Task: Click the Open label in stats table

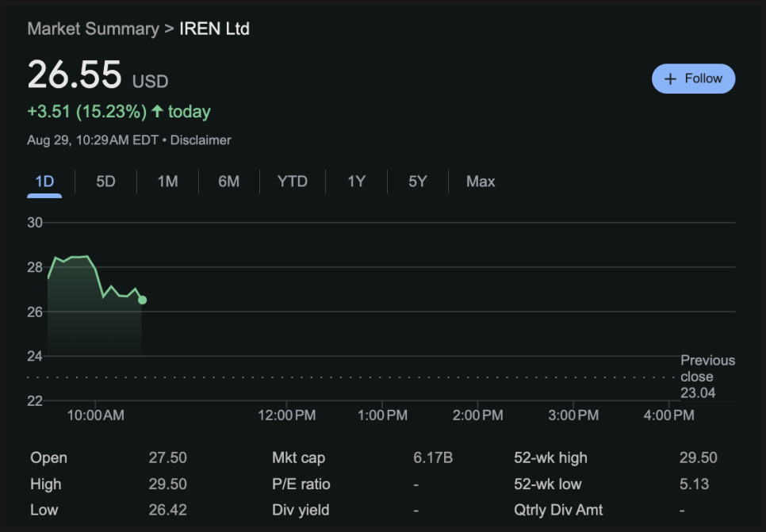Action: pos(48,457)
